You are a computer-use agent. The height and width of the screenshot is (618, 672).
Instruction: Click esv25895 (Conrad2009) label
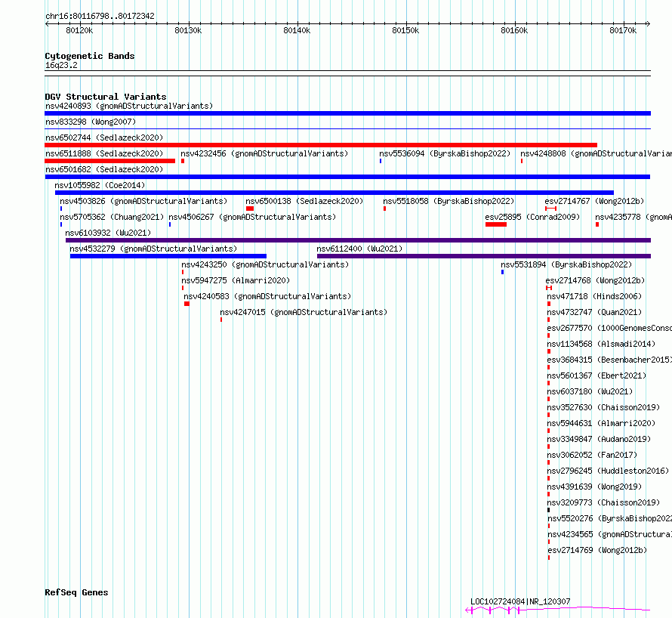[532, 217]
